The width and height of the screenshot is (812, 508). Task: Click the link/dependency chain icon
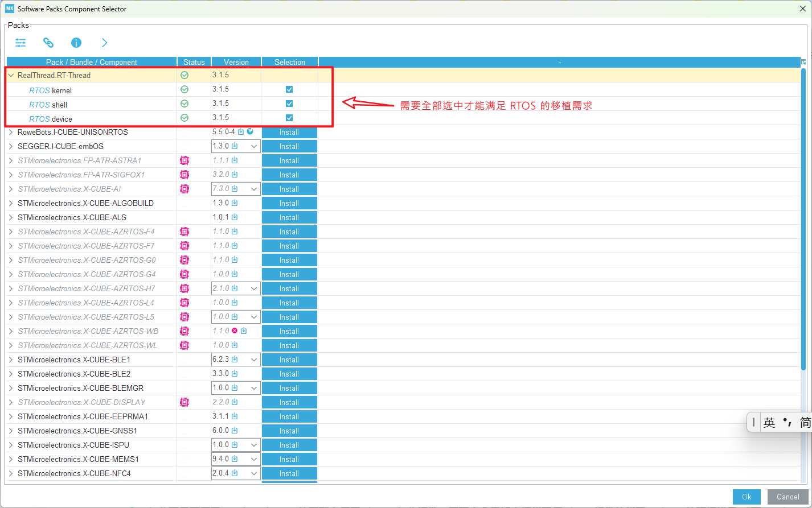48,43
